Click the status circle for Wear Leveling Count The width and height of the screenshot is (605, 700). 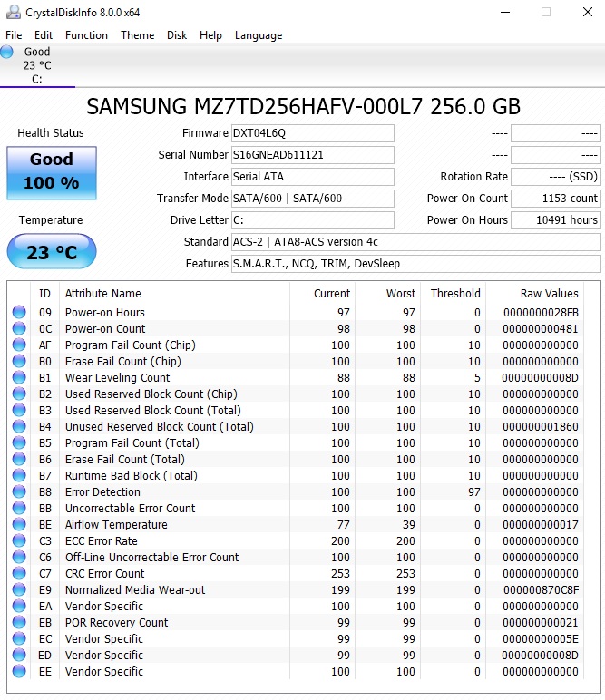coord(19,377)
